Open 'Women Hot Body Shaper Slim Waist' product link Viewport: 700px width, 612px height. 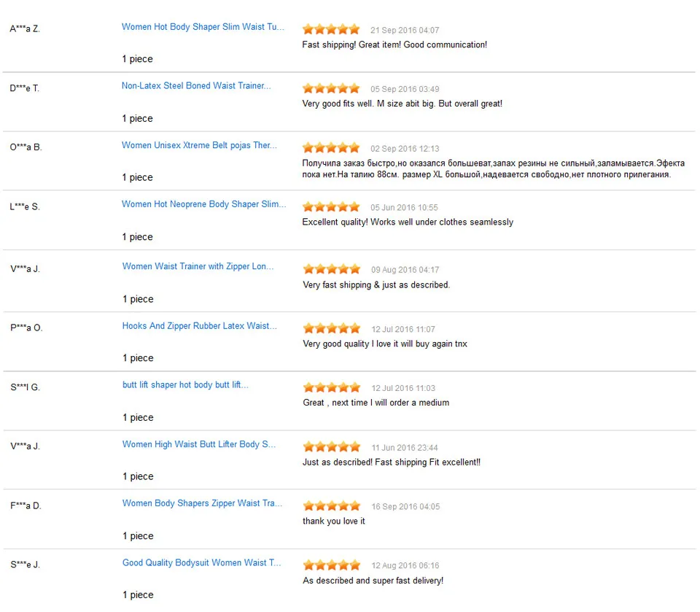point(203,27)
